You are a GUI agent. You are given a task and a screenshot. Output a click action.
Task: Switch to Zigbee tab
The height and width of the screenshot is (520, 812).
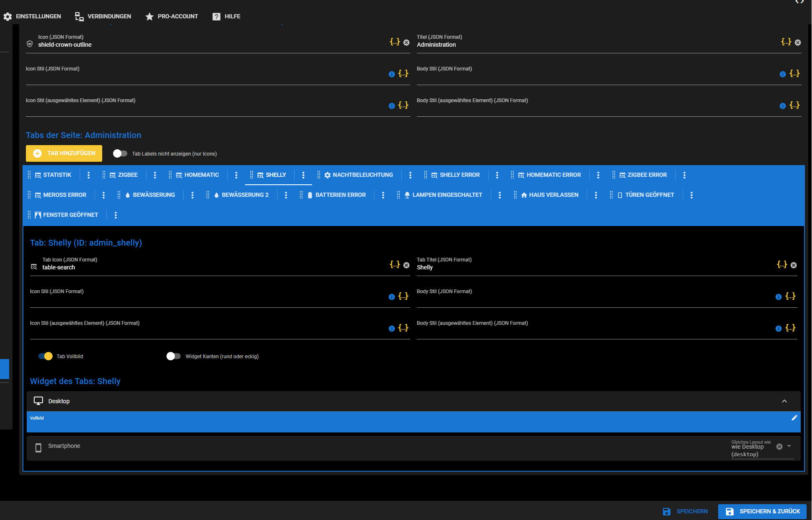pyautogui.click(x=124, y=175)
